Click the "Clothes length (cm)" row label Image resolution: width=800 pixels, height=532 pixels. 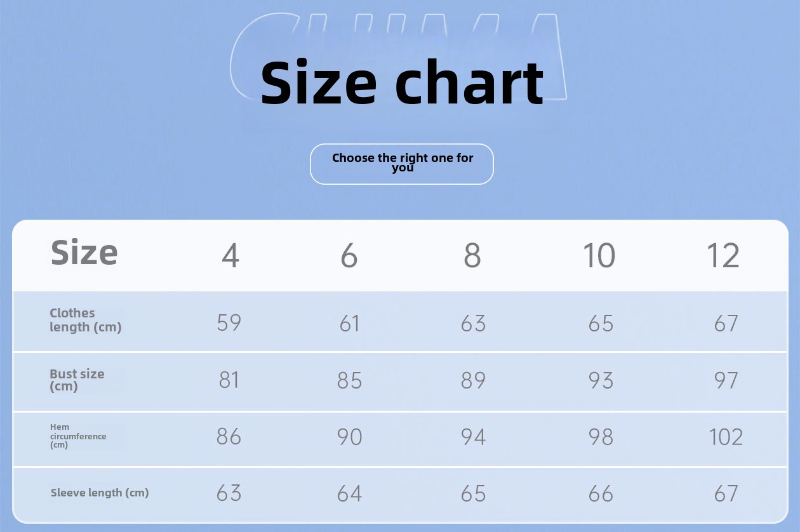pos(85,320)
